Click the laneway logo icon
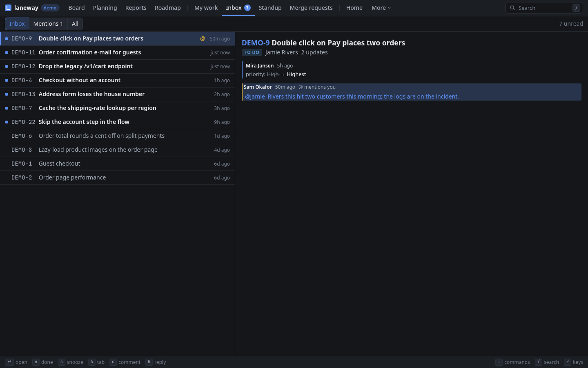 point(8,8)
